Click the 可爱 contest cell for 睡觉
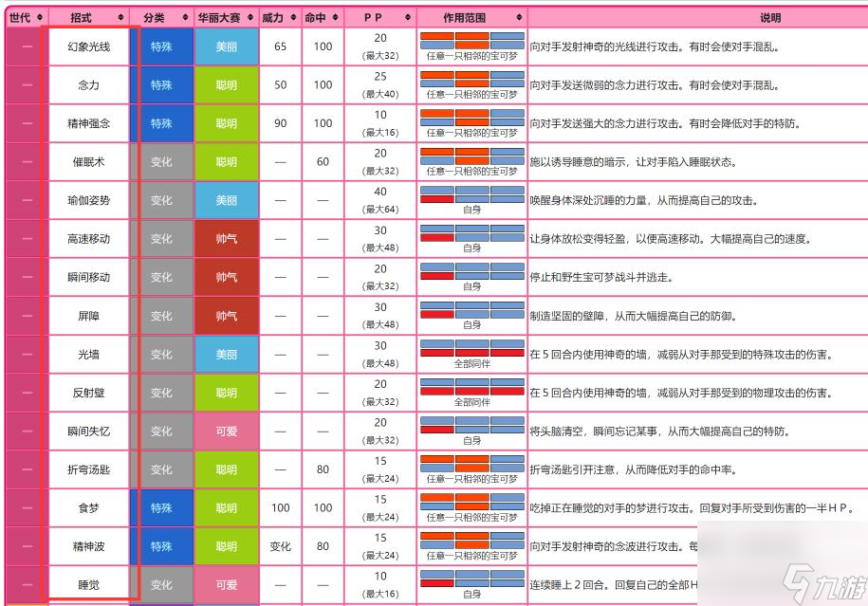 (227, 585)
